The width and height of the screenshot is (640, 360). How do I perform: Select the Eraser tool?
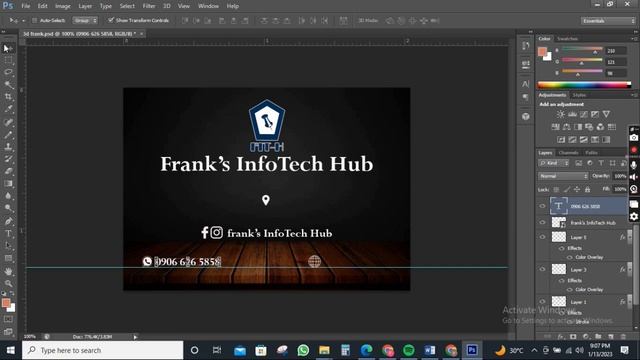click(x=8, y=171)
